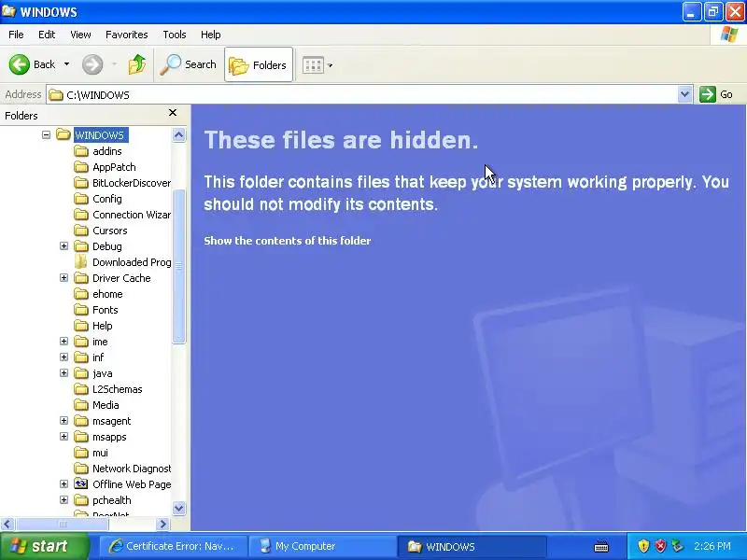Click the green Go arrow button
747x560 pixels.
coord(708,94)
